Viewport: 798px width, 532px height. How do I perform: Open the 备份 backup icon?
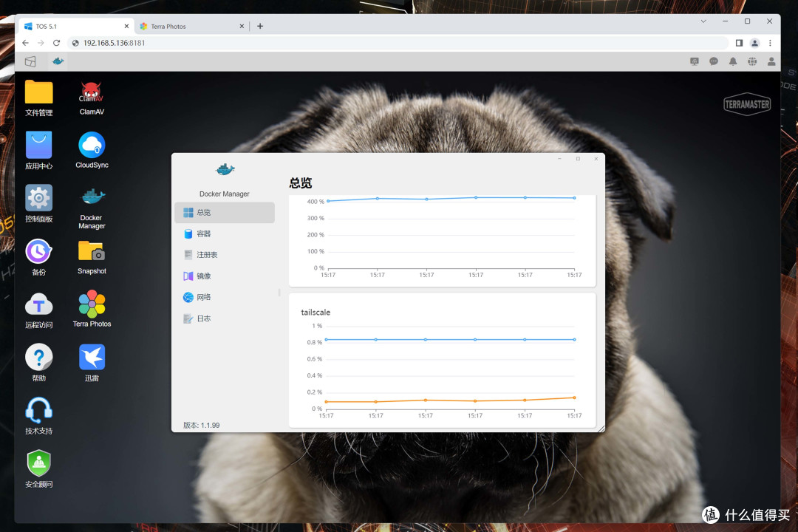pos(38,257)
